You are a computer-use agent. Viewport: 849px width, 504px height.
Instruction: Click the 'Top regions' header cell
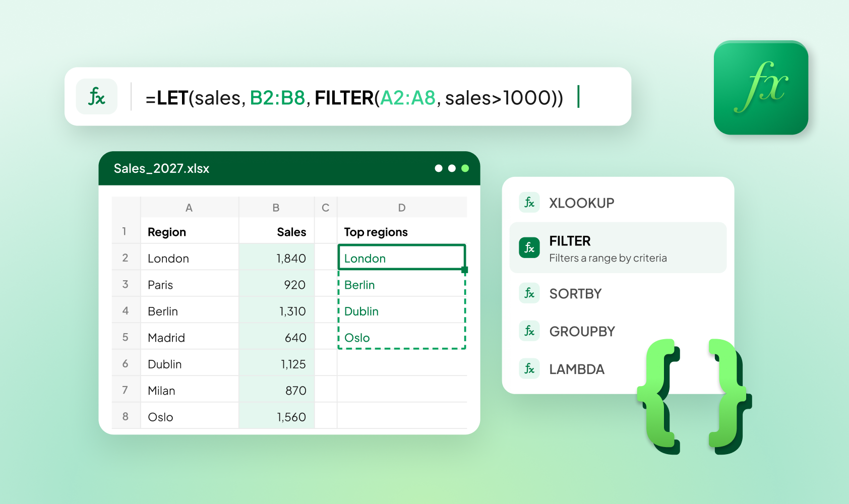click(x=402, y=231)
